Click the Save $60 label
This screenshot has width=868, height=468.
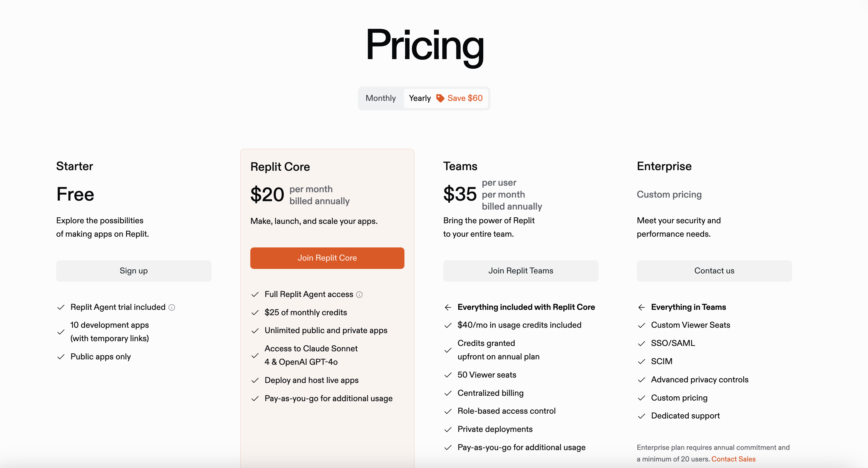465,98
